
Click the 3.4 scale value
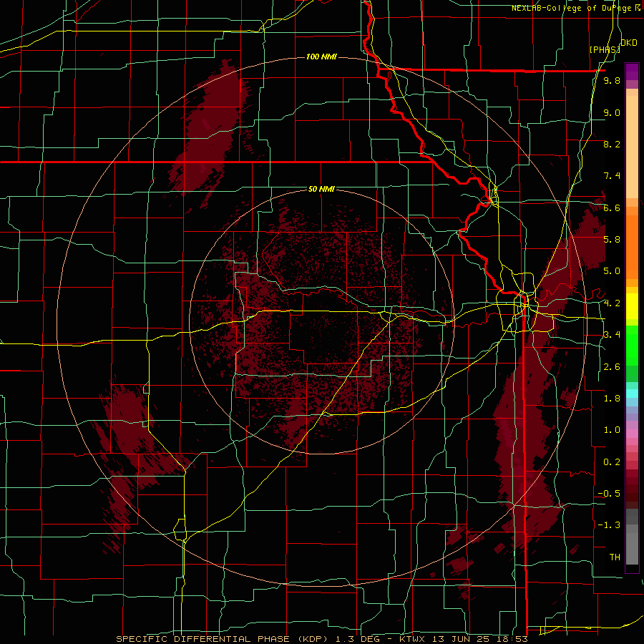(x=612, y=335)
